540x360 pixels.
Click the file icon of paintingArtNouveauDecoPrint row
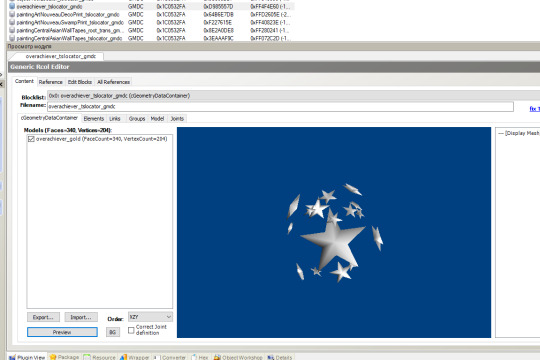pyautogui.click(x=12, y=14)
